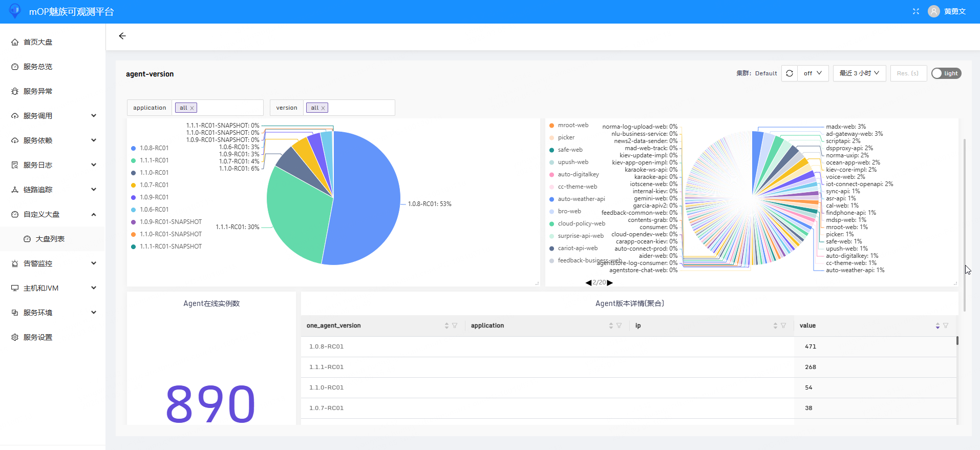Image resolution: width=980 pixels, height=450 pixels.
Task: Click filter icon in one_agent_version column
Action: pos(455,326)
